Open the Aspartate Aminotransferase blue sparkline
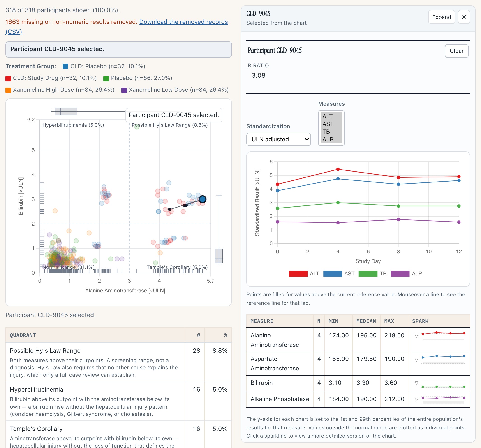The height and width of the screenshot is (448, 481). tap(443, 359)
